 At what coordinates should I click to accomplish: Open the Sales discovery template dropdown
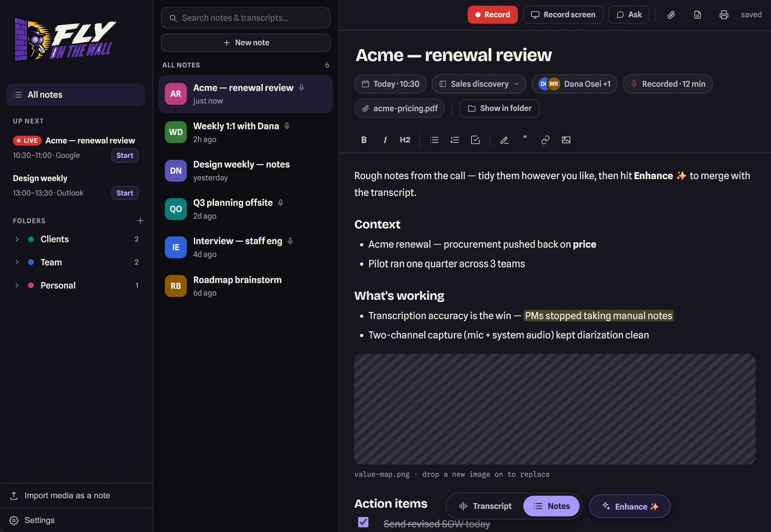point(479,84)
